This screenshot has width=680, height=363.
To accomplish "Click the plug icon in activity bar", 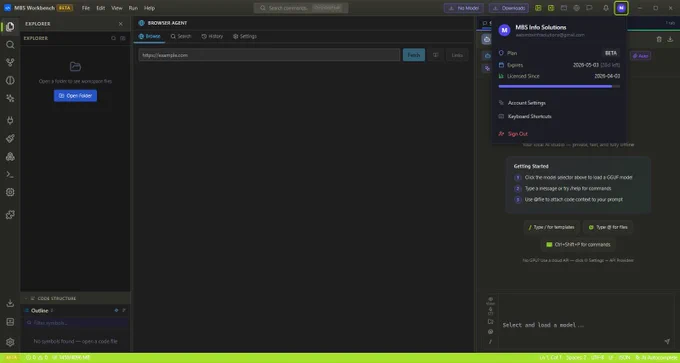I will [x=10, y=121].
